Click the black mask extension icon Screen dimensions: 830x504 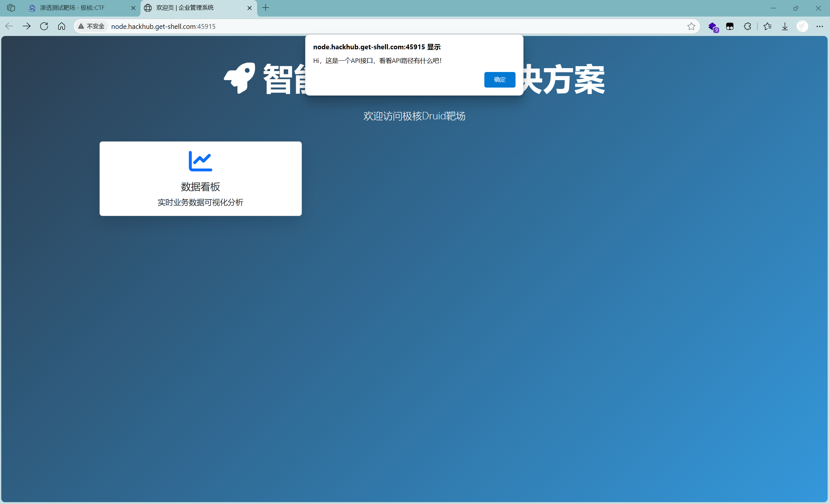tap(729, 26)
